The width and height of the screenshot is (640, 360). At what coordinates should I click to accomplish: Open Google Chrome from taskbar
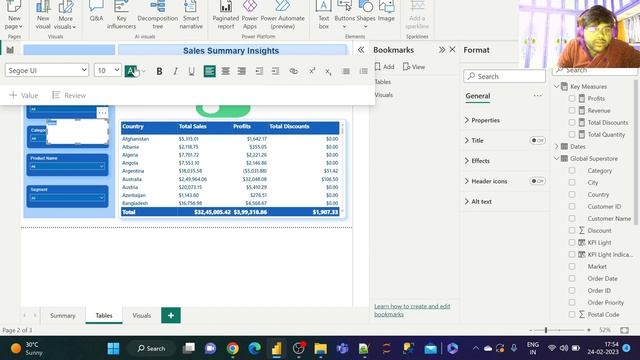coord(233,348)
